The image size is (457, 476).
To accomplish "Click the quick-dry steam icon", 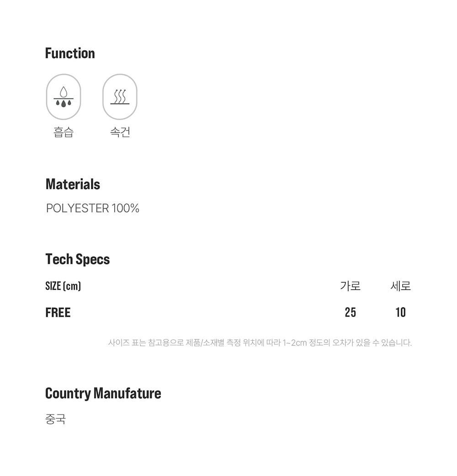I will coord(120,97).
